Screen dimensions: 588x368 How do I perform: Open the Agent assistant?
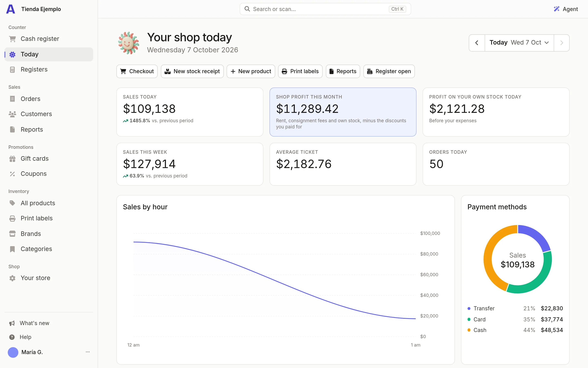[566, 9]
